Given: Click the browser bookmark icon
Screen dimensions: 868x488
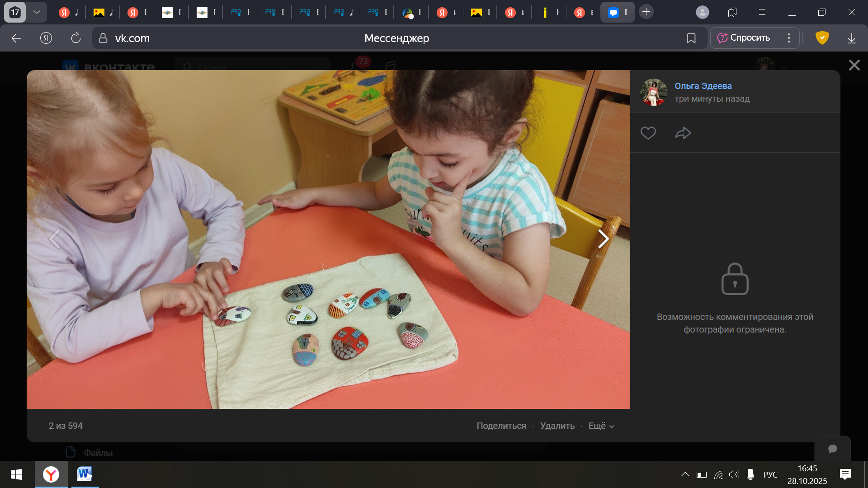Looking at the screenshot, I should (691, 38).
